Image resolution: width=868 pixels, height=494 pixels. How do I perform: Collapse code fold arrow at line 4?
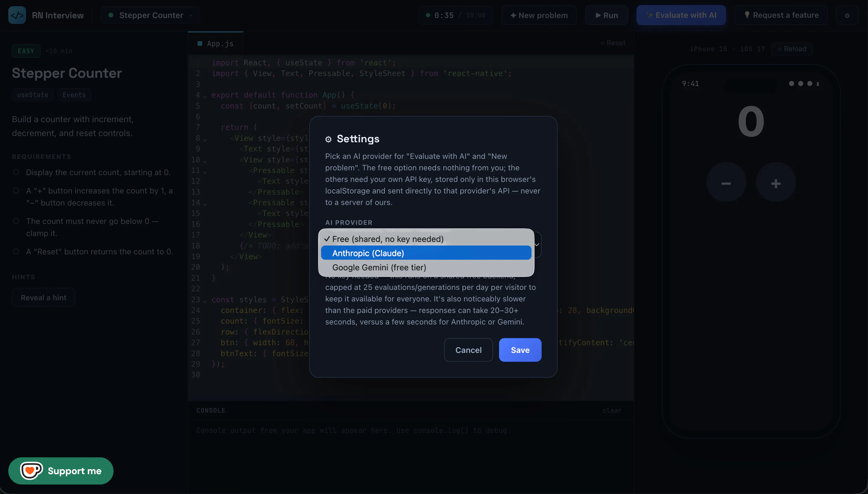(x=205, y=96)
